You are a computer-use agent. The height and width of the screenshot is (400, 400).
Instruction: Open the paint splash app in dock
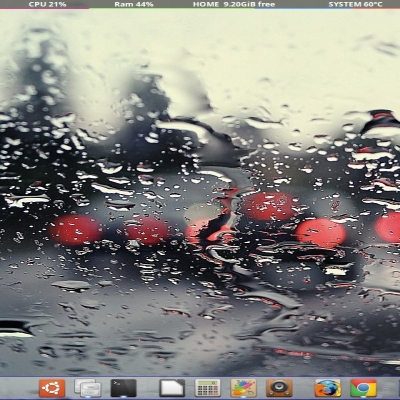[x=244, y=388]
